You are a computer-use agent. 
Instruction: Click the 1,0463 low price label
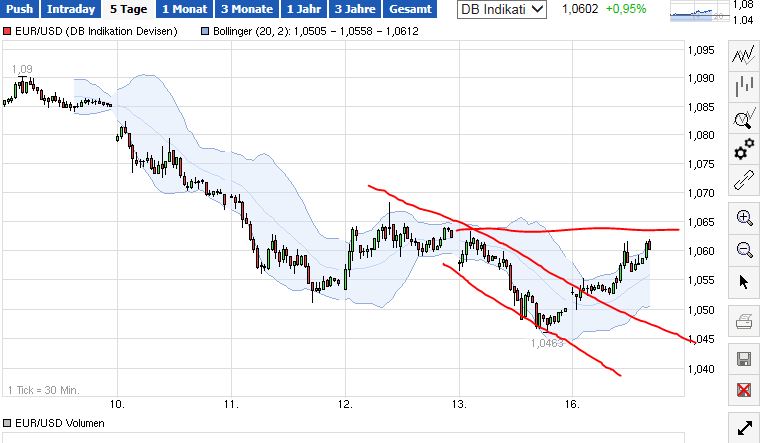547,343
